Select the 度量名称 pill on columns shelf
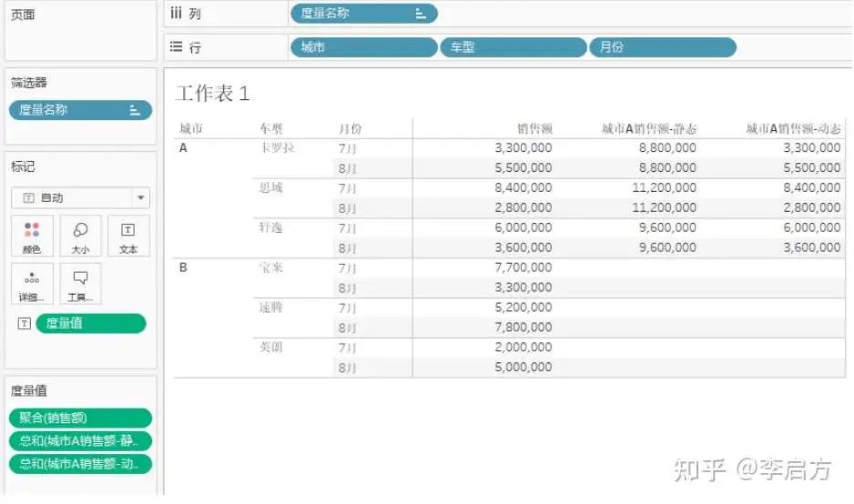 click(x=364, y=14)
